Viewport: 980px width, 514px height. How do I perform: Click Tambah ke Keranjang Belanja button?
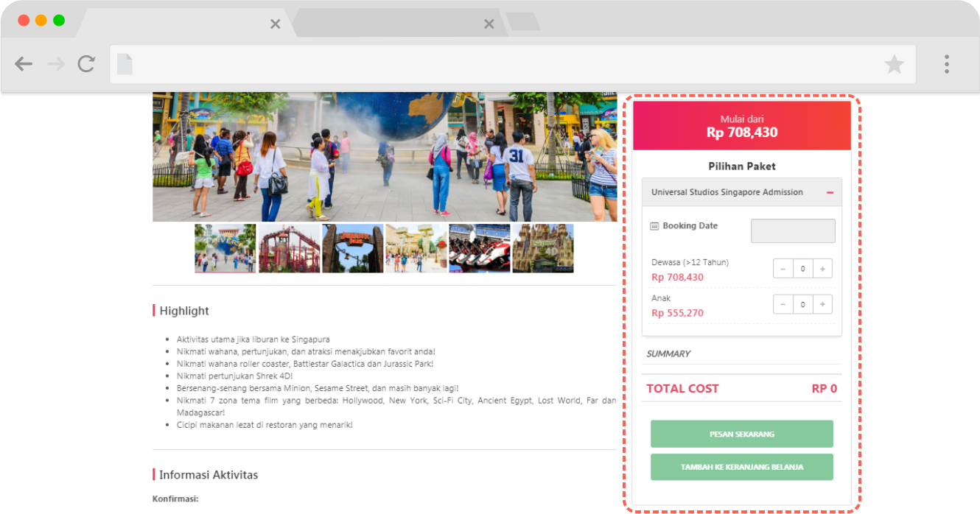click(742, 467)
